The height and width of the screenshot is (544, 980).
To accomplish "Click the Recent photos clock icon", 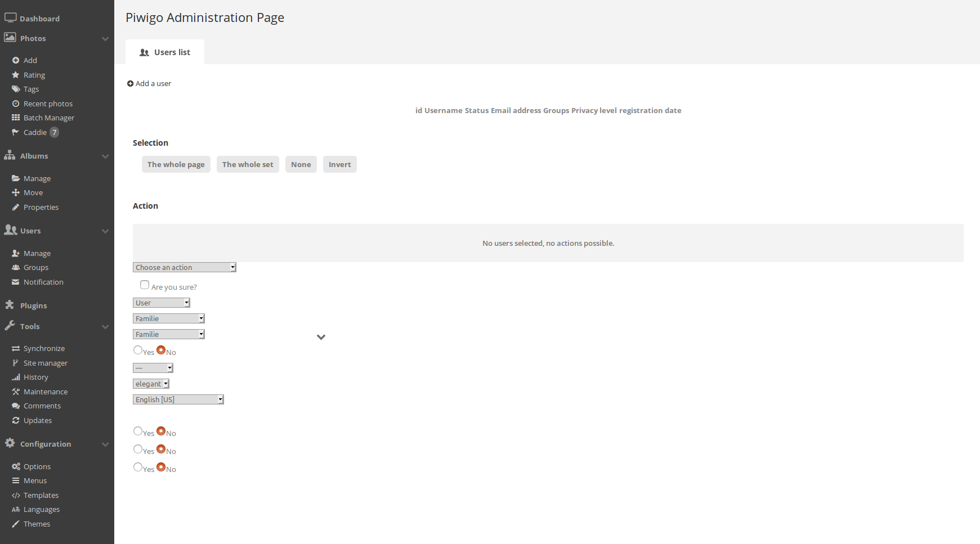I will (16, 104).
